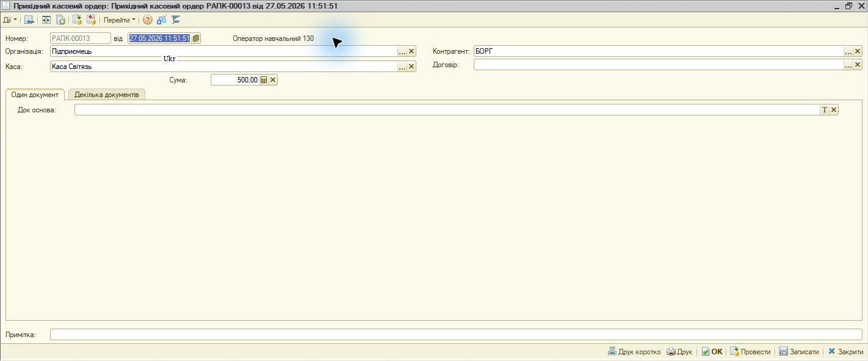Image resolution: width=868 pixels, height=361 pixels.
Task: Save the document with Записати button
Action: (799, 352)
